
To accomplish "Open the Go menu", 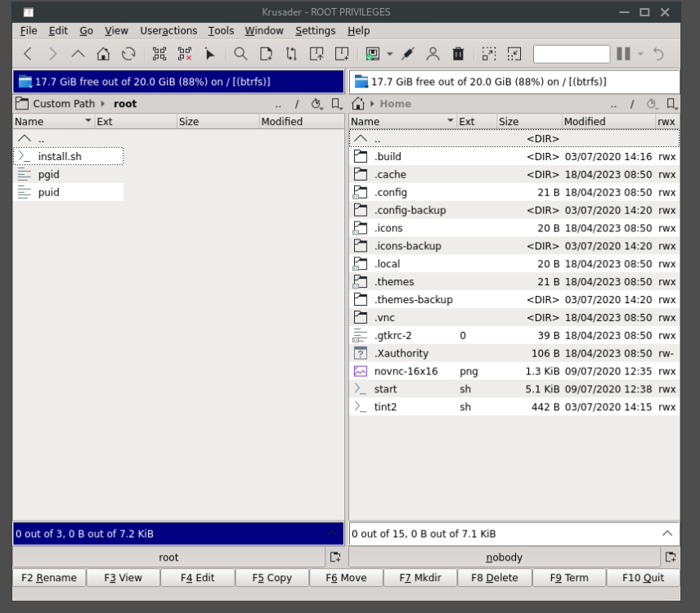I will tap(86, 31).
